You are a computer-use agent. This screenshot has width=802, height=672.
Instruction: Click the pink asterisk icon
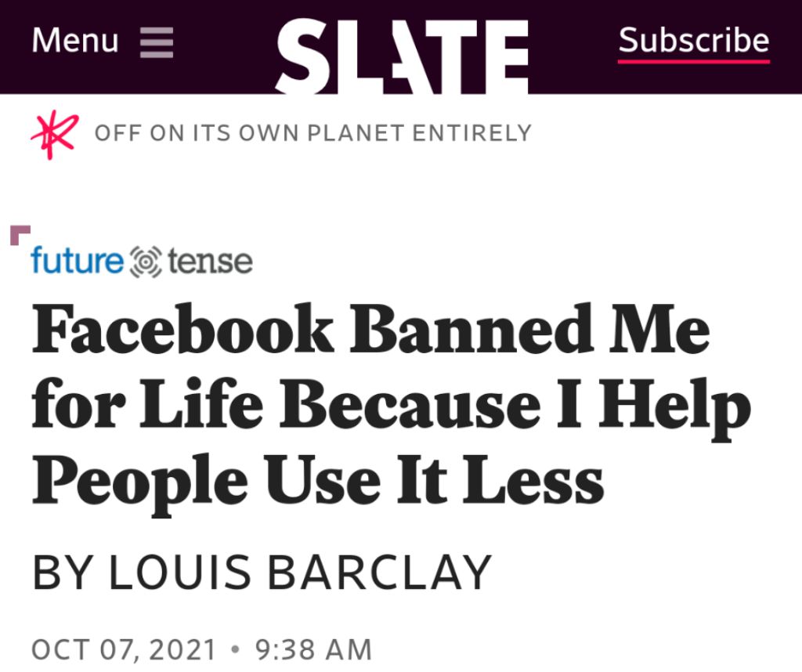[54, 135]
